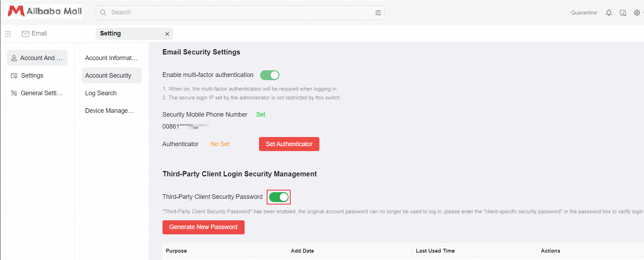
Task: Expand Account And section in sidebar
Action: (x=37, y=58)
